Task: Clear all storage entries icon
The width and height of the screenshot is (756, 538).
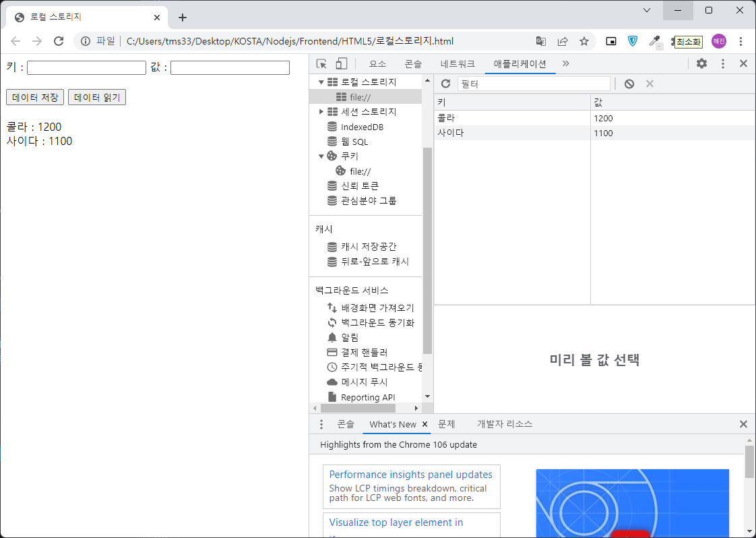Action: [629, 84]
